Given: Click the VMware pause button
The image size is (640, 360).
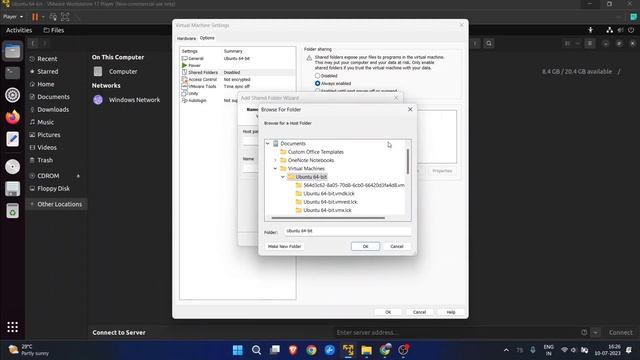Looking at the screenshot, I should coord(35,17).
